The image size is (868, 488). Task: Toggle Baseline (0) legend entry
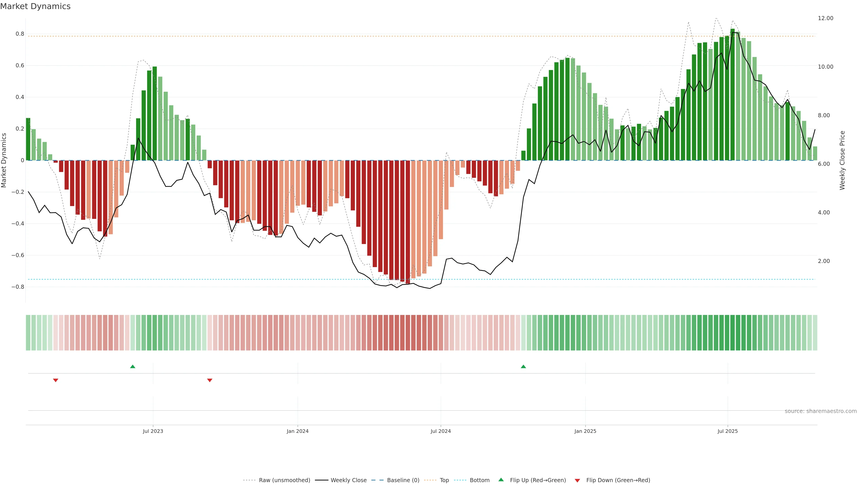[403, 480]
